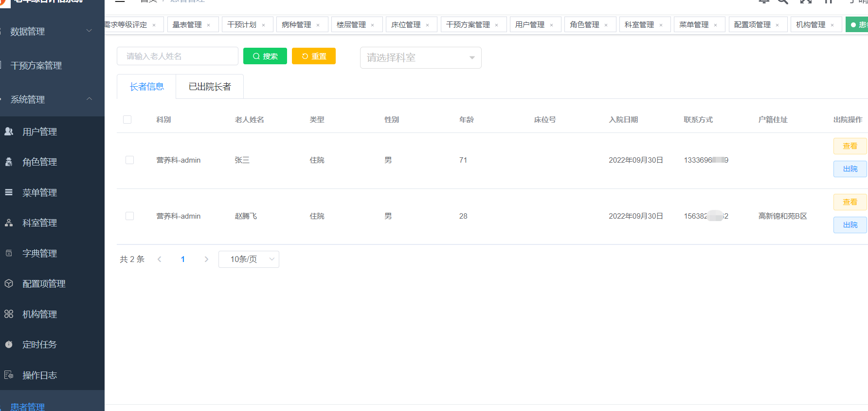Screen dimensions: 868x411
Task: Click the 科室管理 sidebar tree icon
Action: 9,223
